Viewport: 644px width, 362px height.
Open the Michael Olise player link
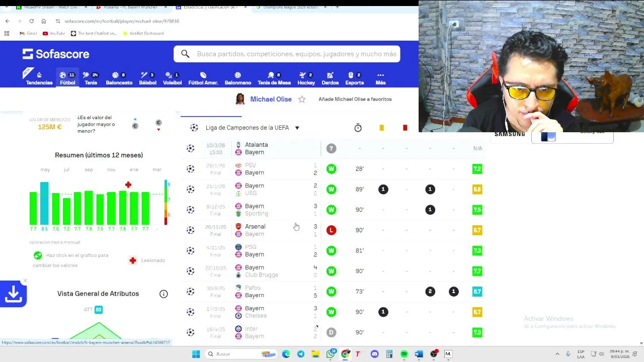(271, 99)
